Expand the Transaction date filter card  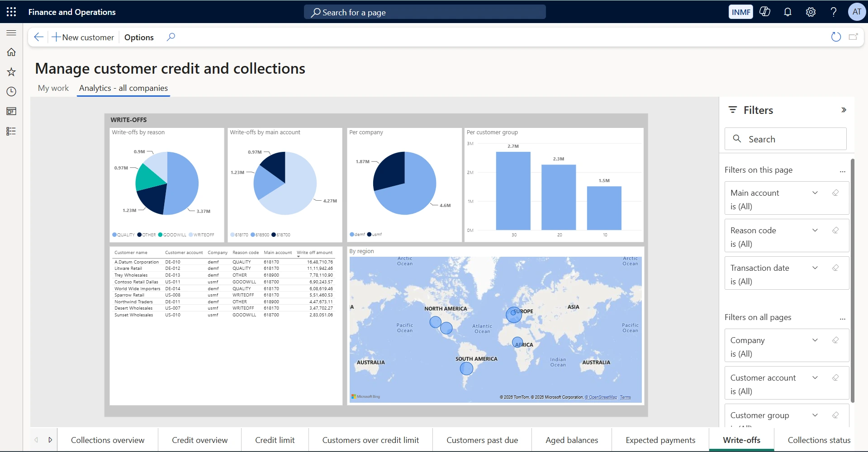[x=815, y=268]
